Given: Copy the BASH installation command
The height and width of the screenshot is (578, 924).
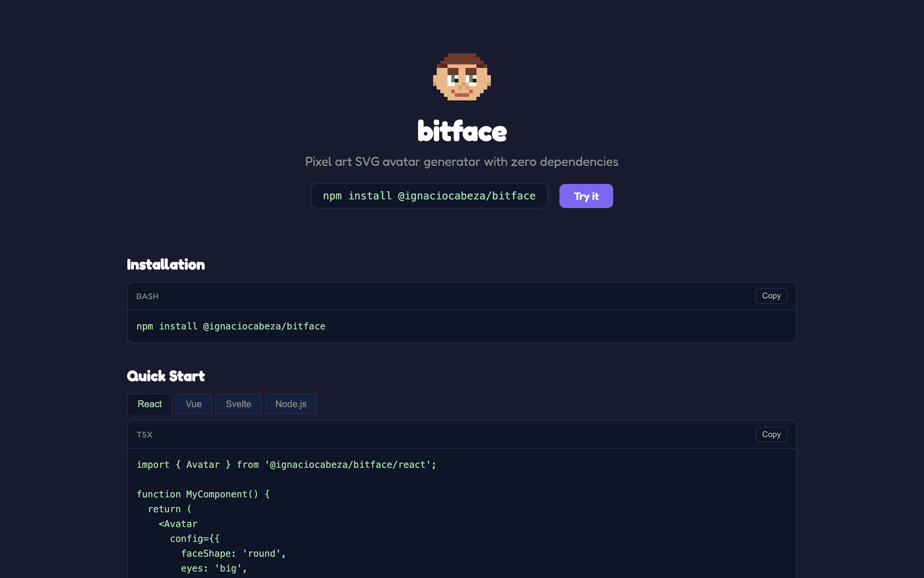Looking at the screenshot, I should 771,296.
